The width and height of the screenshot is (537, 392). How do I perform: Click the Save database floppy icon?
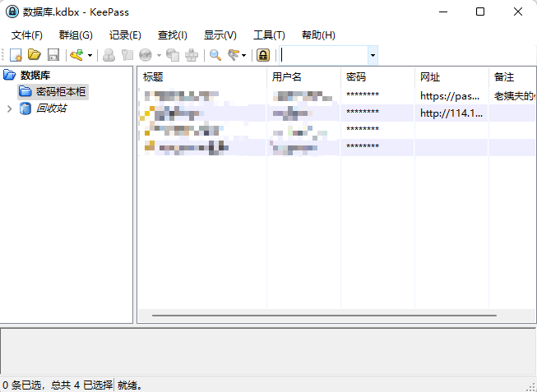click(x=53, y=55)
